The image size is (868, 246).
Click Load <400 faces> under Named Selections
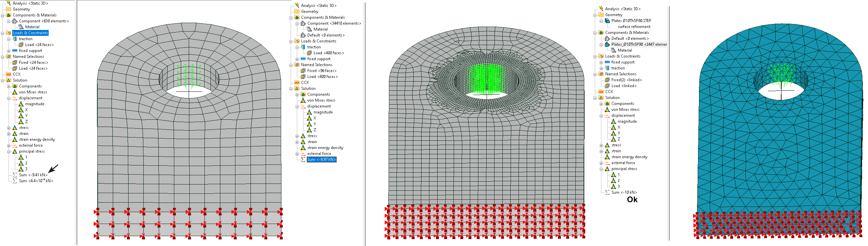point(322,77)
